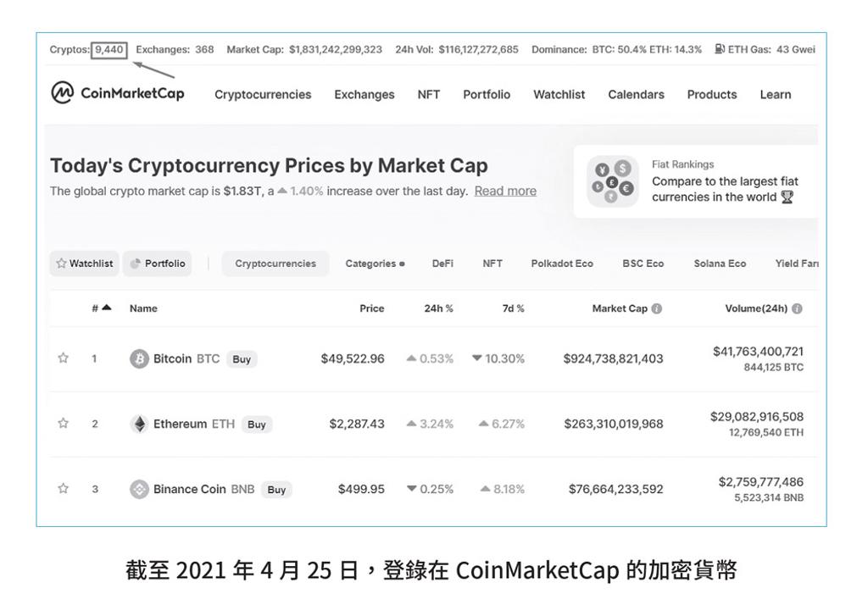The width and height of the screenshot is (868, 605).
Task: Click the Portfolio pill button
Action: point(157,264)
